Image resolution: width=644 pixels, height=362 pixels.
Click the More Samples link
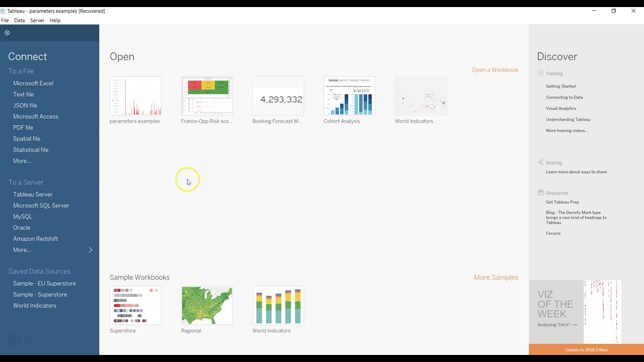pyautogui.click(x=496, y=278)
